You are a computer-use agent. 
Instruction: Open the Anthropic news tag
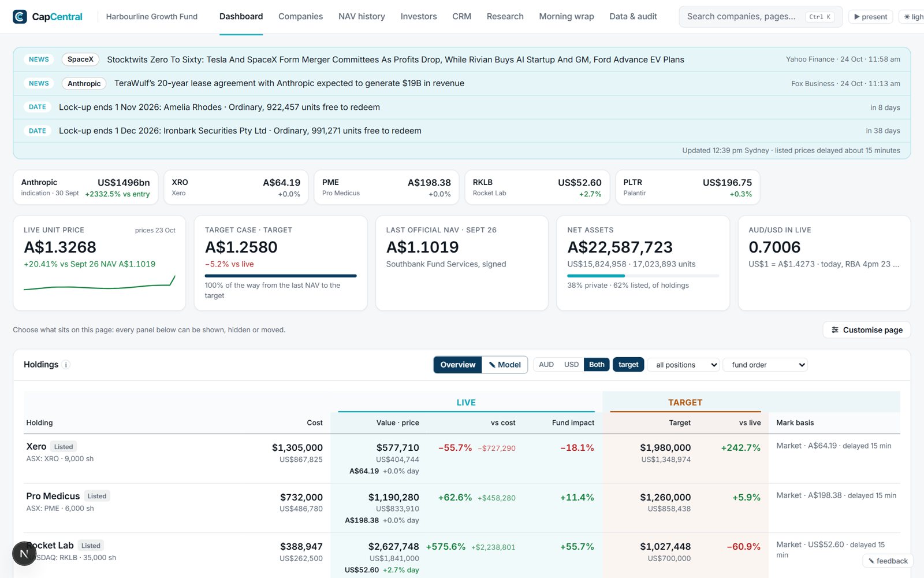click(84, 84)
